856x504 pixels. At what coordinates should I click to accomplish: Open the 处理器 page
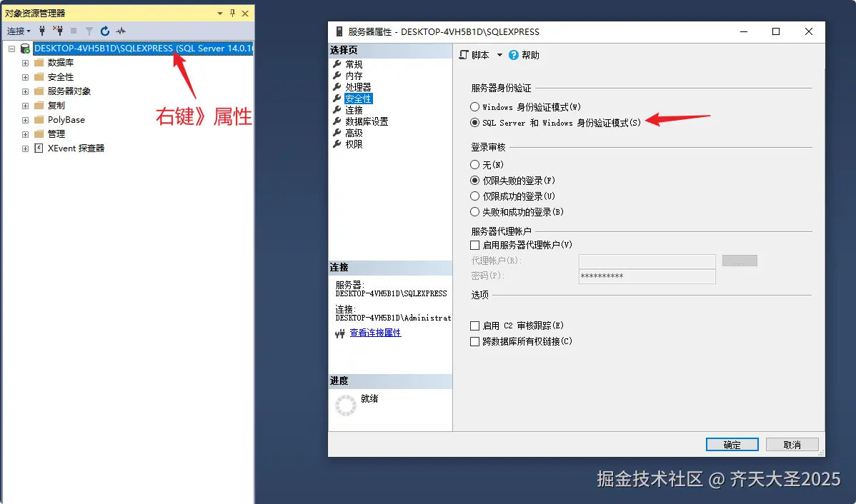click(358, 87)
